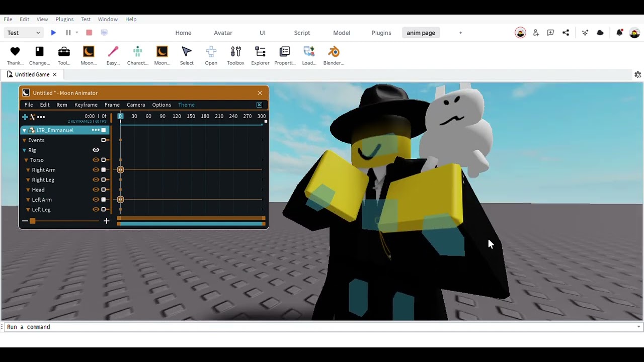The height and width of the screenshot is (362, 644).
Task: Click the timeline zoom slider handle
Action: [x=33, y=221]
